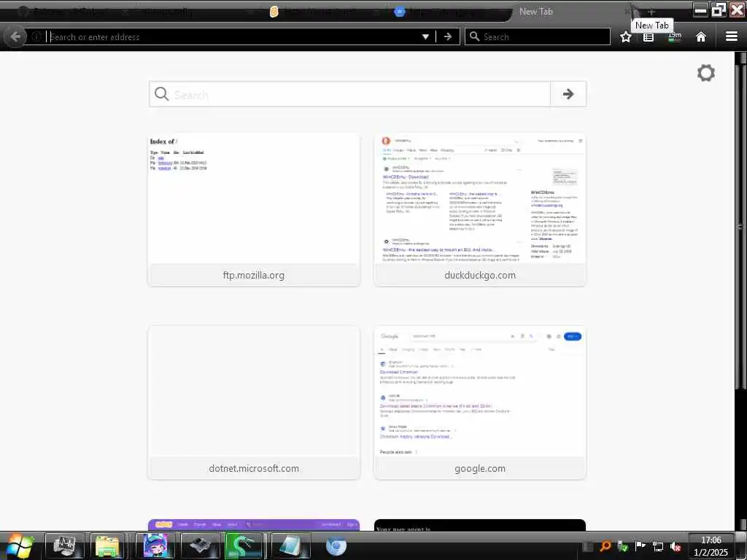Click the magnifier icon in toolbar search

[474, 36]
